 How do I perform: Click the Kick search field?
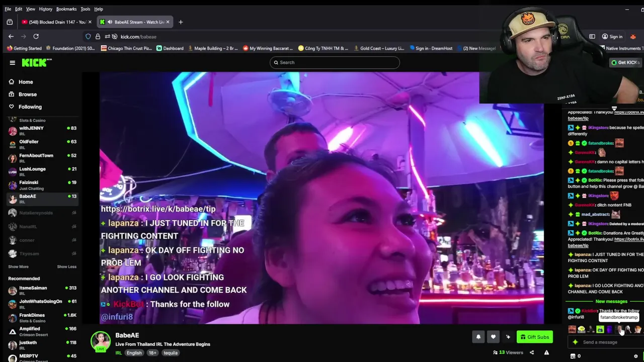click(x=335, y=62)
